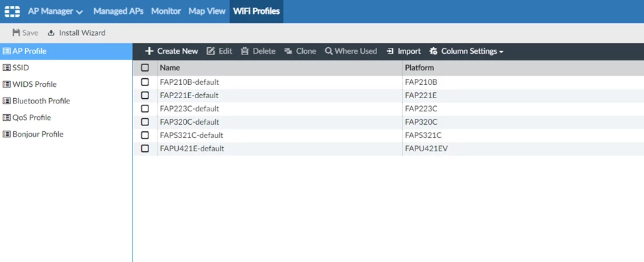Check the FAPU421E-default row checkbox
644x262 pixels.
145,149
